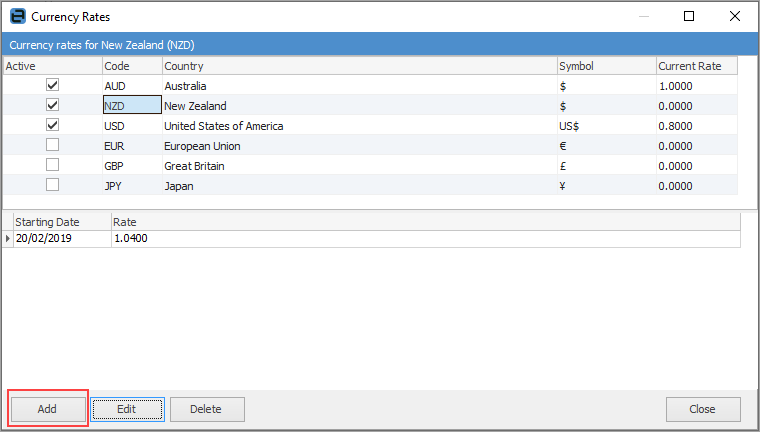Disable the USD Active checkbox
Image resolution: width=760 pixels, height=432 pixels.
52,125
